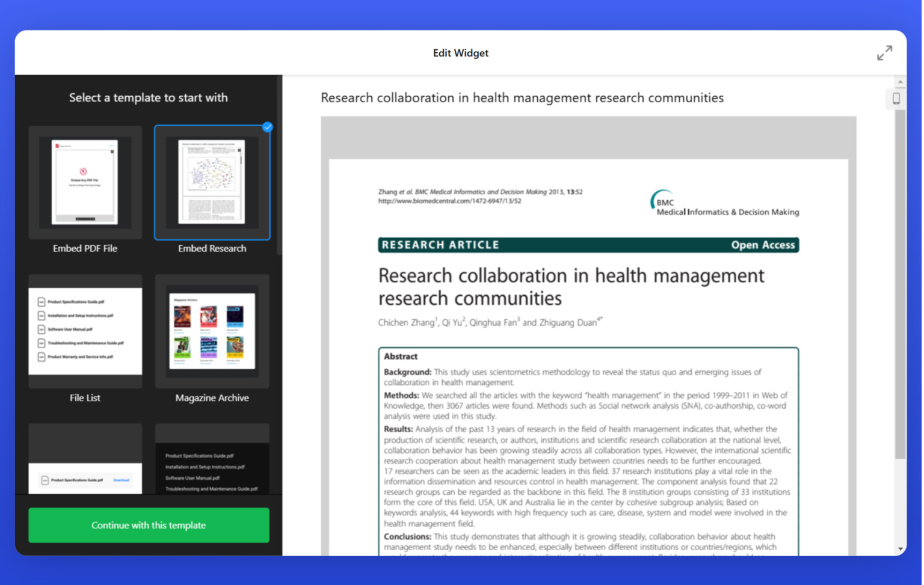Click Continue with this template button

tap(149, 525)
